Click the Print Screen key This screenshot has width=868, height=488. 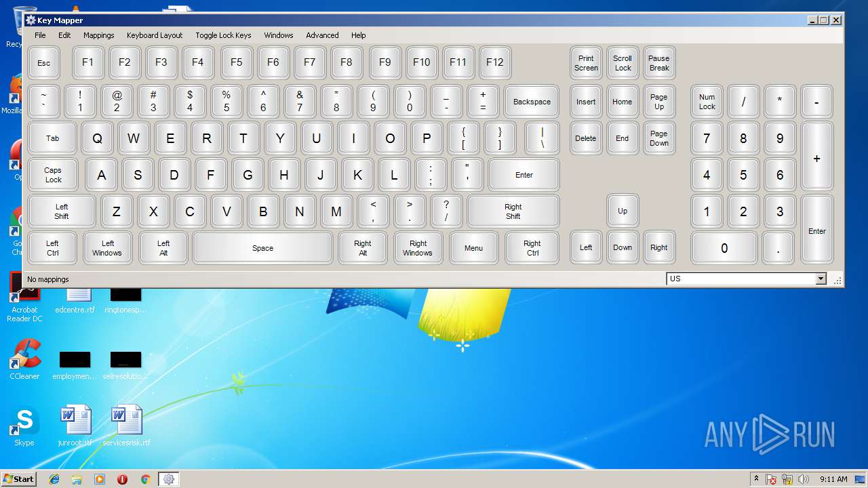pyautogui.click(x=586, y=63)
